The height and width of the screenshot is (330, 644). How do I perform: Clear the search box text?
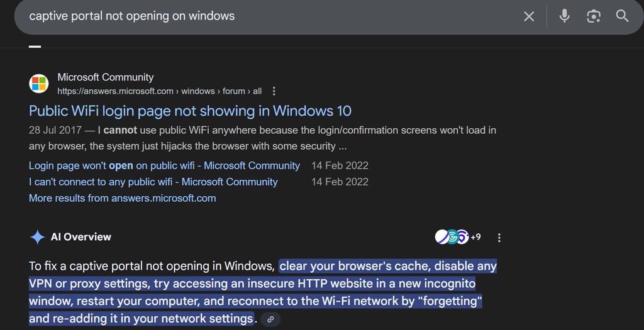pyautogui.click(x=528, y=16)
